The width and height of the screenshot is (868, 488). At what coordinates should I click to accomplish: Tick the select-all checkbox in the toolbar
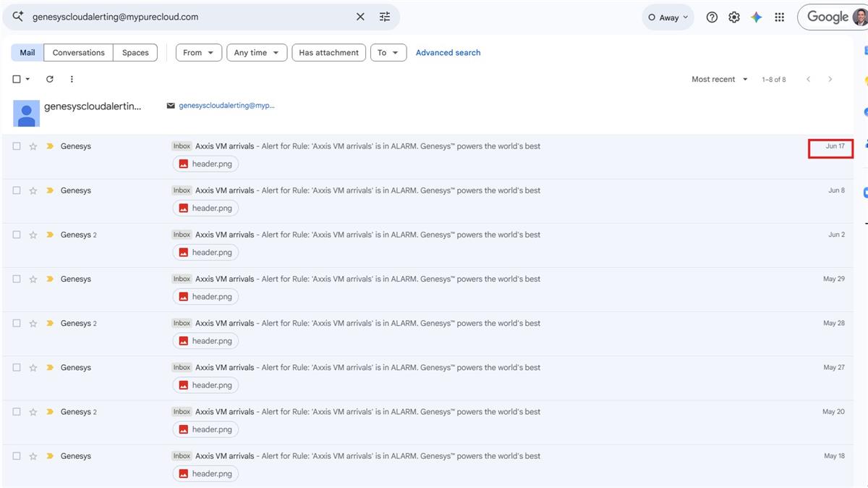(17, 79)
